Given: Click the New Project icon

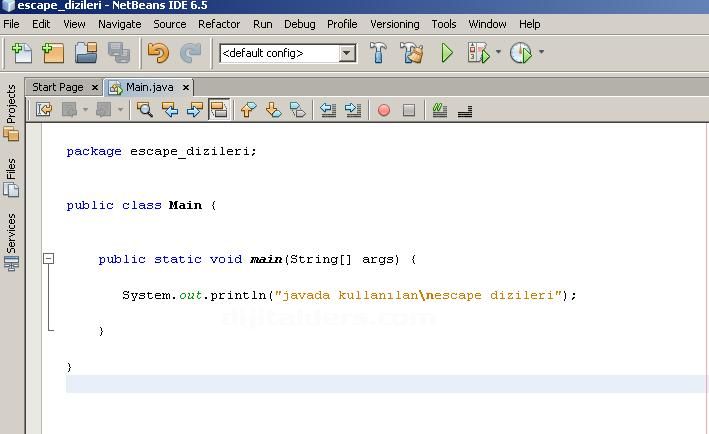Looking at the screenshot, I should coord(52,53).
